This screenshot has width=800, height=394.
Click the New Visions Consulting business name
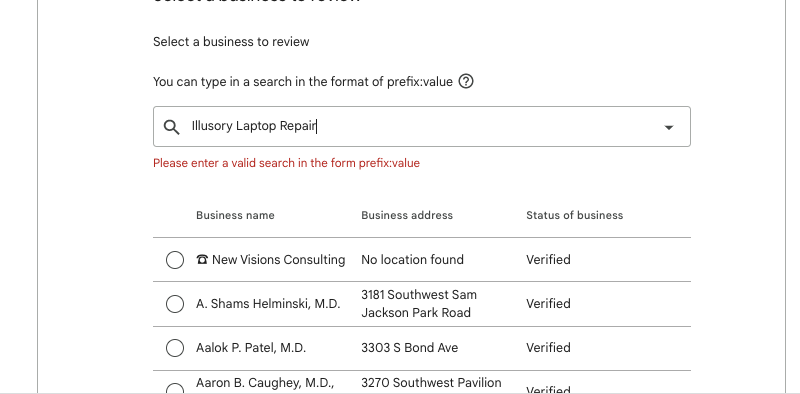[x=279, y=260]
